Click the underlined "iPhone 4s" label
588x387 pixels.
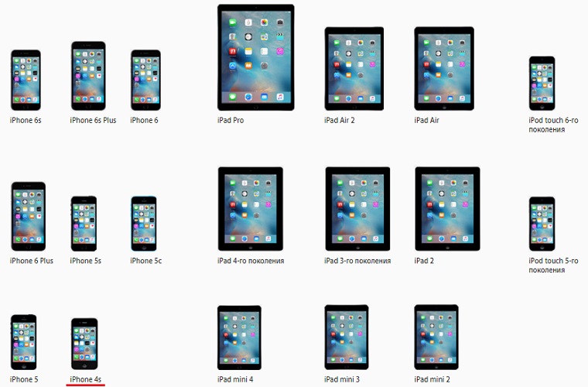click(x=86, y=379)
